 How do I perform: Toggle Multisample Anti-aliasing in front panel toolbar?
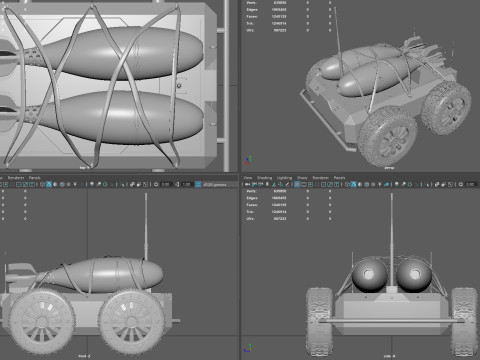(105, 184)
